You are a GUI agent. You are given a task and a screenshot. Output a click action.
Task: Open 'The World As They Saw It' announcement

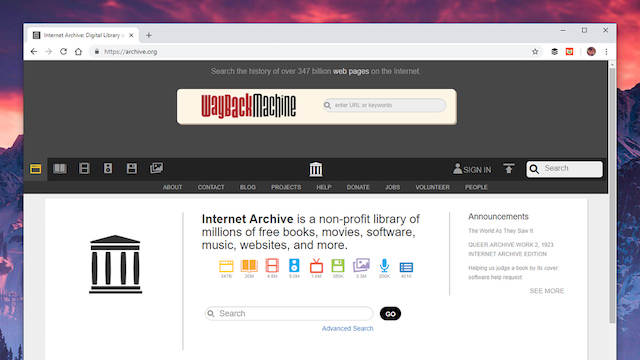click(500, 231)
